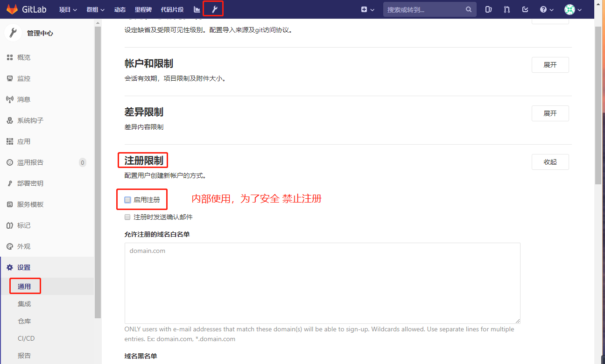Open 监控 in the sidebar

pyautogui.click(x=24, y=78)
